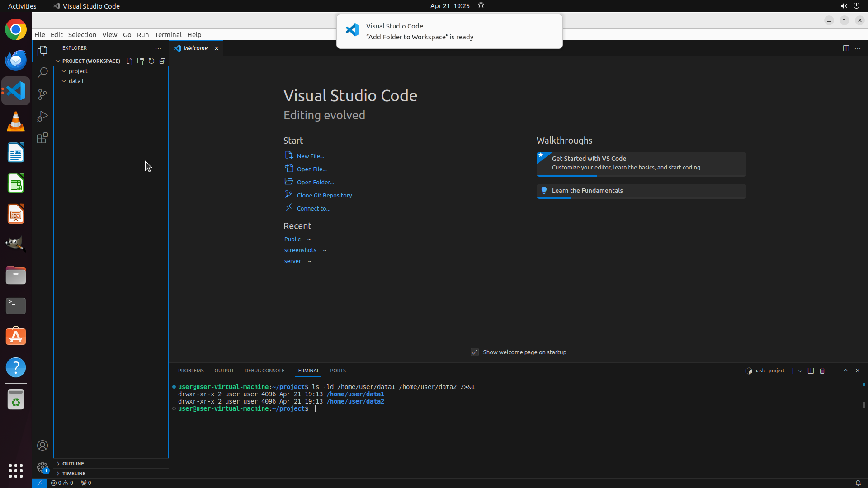The height and width of the screenshot is (488, 868).
Task: Open the Terminal menu
Action: tap(168, 35)
